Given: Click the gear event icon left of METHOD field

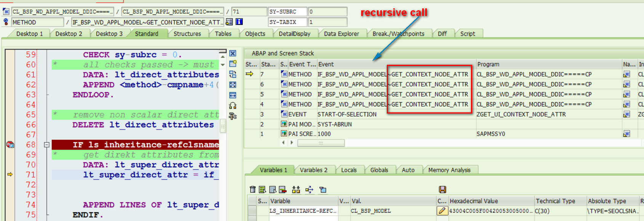Looking at the screenshot, I should (6, 22).
